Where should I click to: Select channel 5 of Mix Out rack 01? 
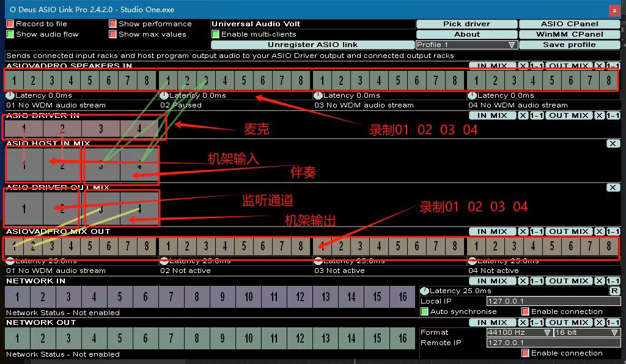coord(90,246)
